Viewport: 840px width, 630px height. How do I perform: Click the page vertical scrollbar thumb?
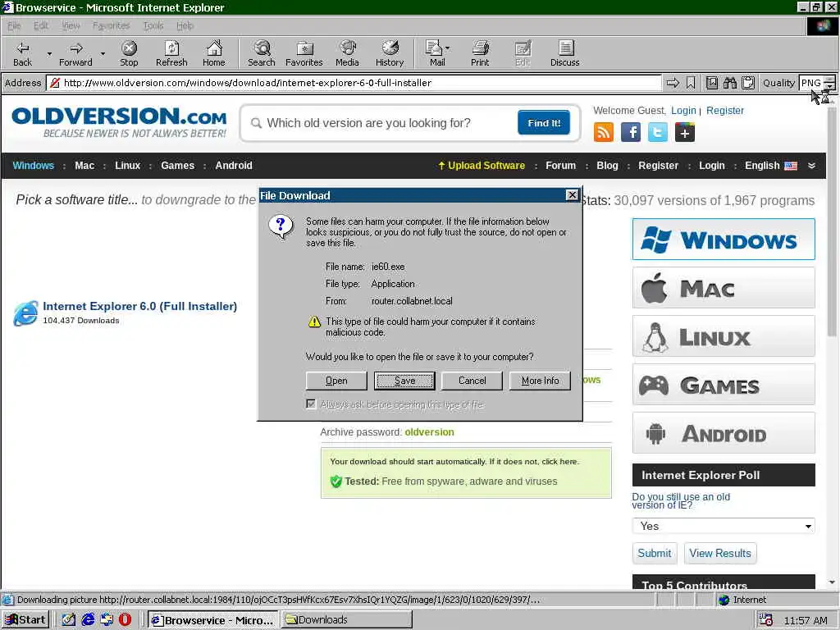pyautogui.click(x=832, y=220)
